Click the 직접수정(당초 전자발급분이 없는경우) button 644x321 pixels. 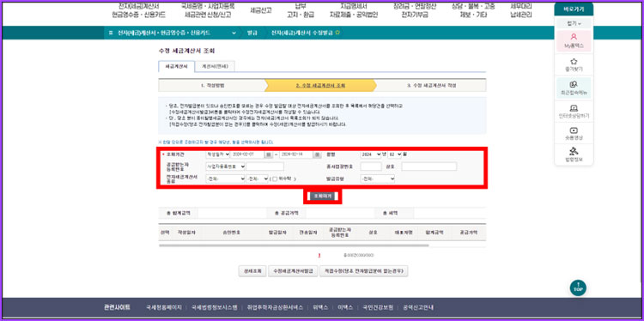tap(363, 271)
